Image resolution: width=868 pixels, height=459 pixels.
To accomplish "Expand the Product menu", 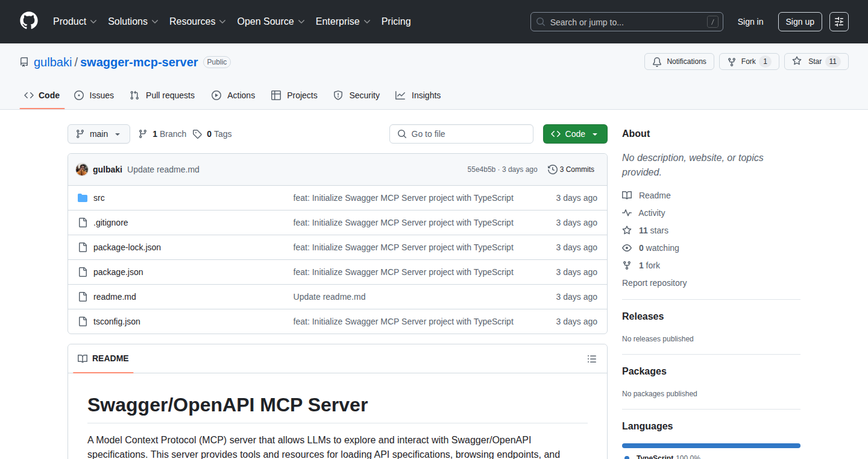I will click(x=75, y=22).
